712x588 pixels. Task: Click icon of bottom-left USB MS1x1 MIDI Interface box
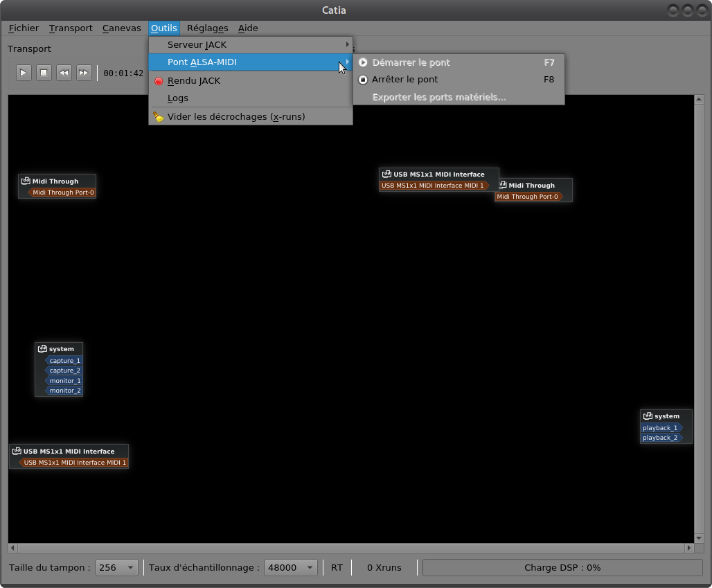[x=17, y=451]
